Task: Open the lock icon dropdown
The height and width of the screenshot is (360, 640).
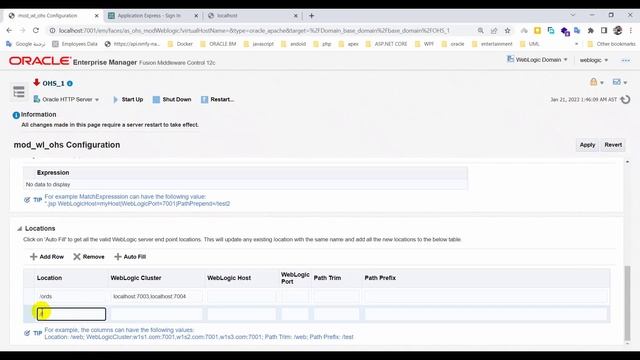Action: click(596, 82)
